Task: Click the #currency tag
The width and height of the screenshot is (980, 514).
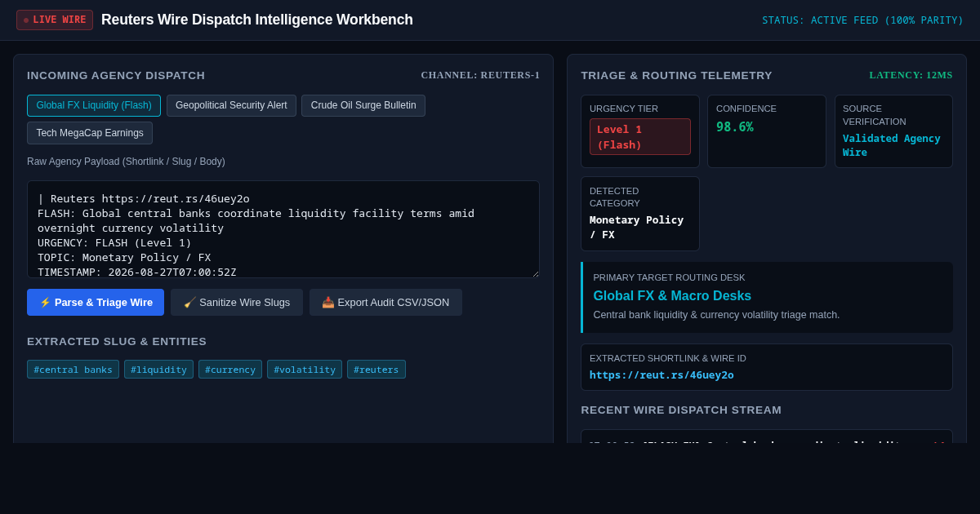Action: point(230,370)
